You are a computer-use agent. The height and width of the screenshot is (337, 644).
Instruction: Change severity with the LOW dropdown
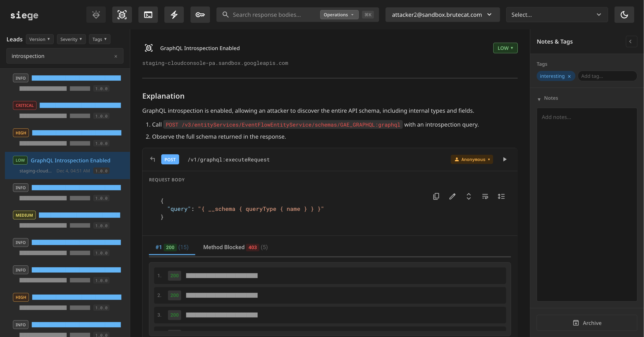[505, 48]
